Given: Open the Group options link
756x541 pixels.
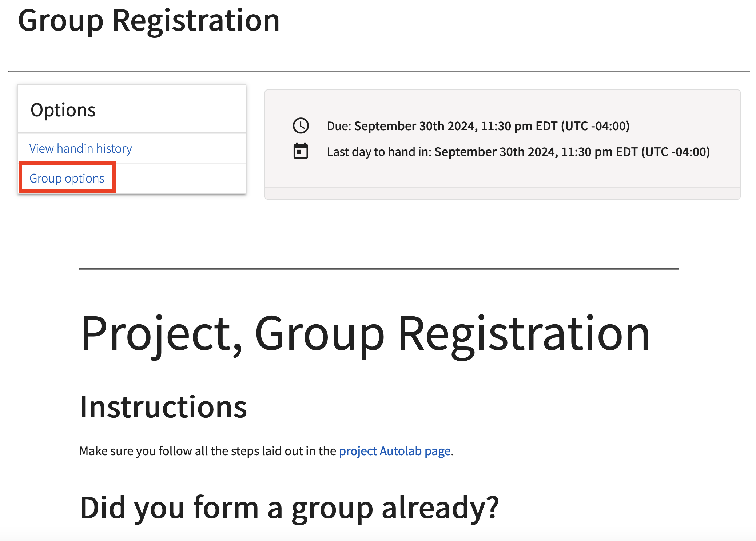Looking at the screenshot, I should pyautogui.click(x=67, y=178).
